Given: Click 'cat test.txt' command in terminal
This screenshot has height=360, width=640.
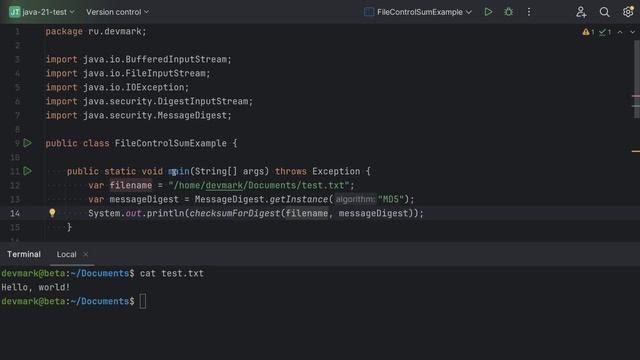Looking at the screenshot, I should (171, 273).
